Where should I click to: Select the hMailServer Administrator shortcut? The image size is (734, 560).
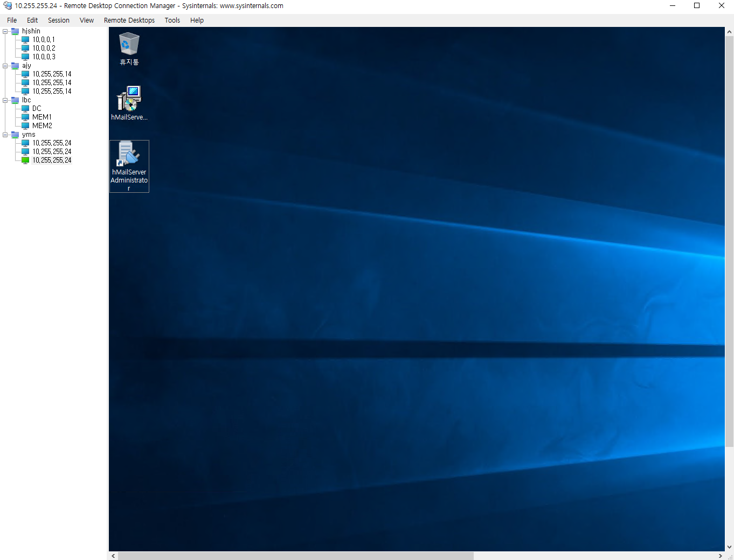129,166
